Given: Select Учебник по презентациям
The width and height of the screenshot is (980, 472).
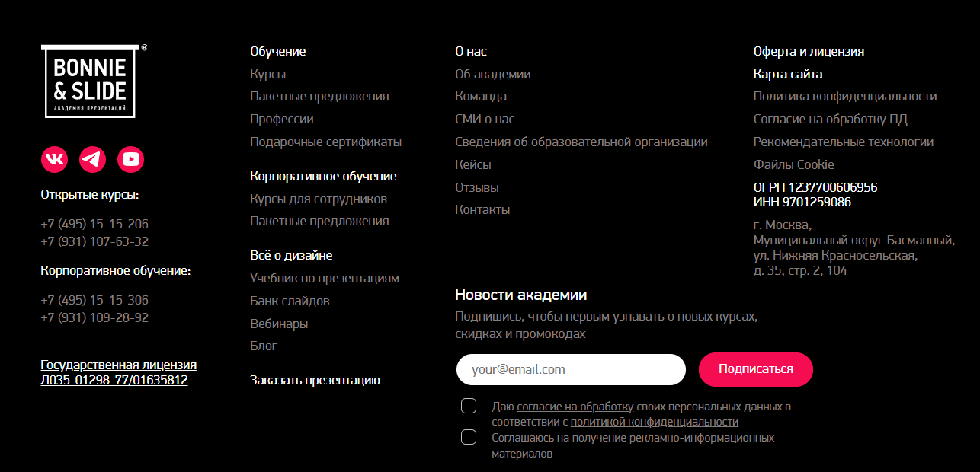Looking at the screenshot, I should point(324,278).
